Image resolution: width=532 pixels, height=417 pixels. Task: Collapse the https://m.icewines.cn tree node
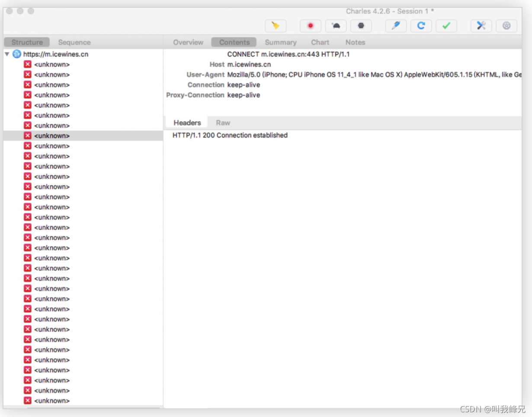[x=7, y=54]
